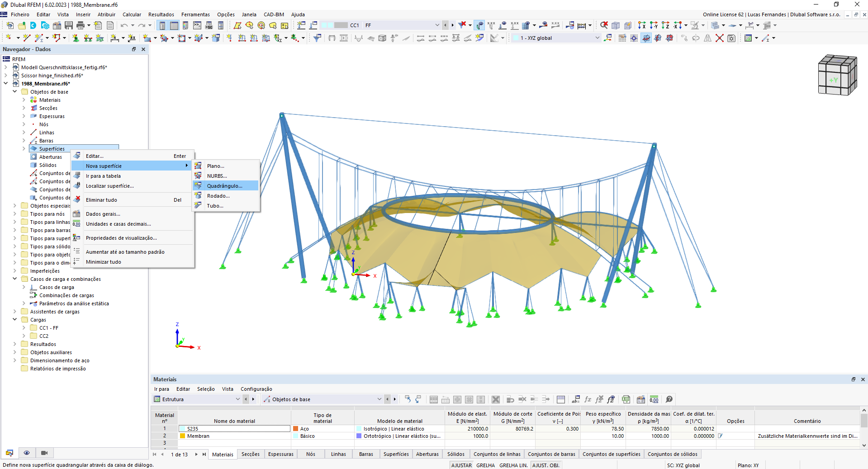Click the view in X direction icon
Image resolution: width=868 pixels, height=469 pixels.
642,25
